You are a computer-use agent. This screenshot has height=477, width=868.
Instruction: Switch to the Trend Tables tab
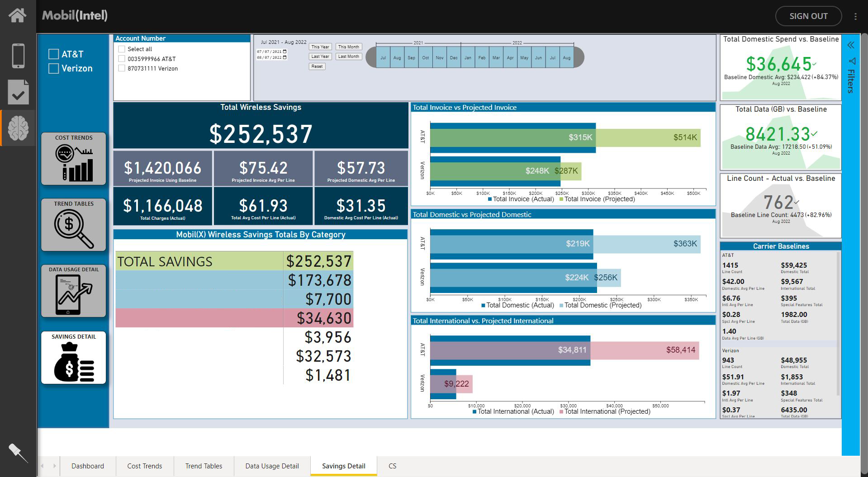click(204, 466)
